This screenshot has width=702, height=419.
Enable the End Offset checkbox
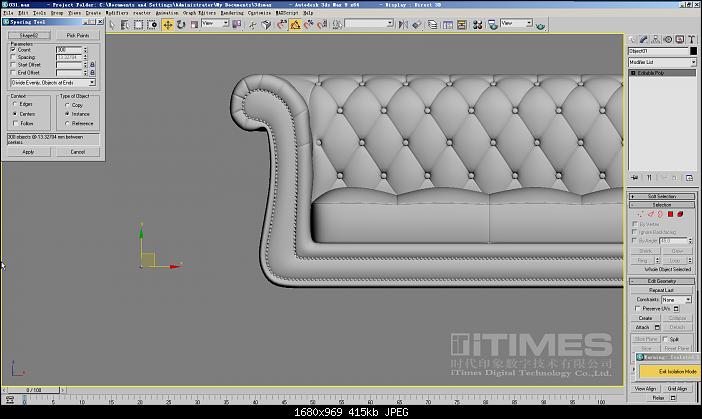coord(13,73)
